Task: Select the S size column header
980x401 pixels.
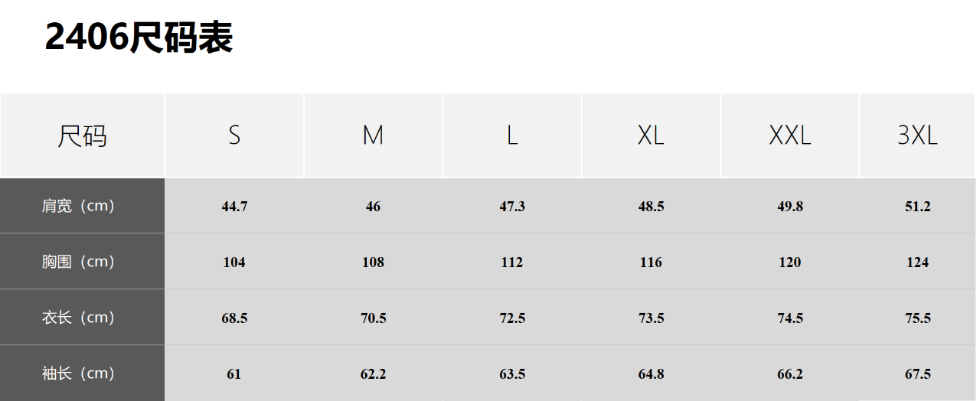Action: coord(234,135)
